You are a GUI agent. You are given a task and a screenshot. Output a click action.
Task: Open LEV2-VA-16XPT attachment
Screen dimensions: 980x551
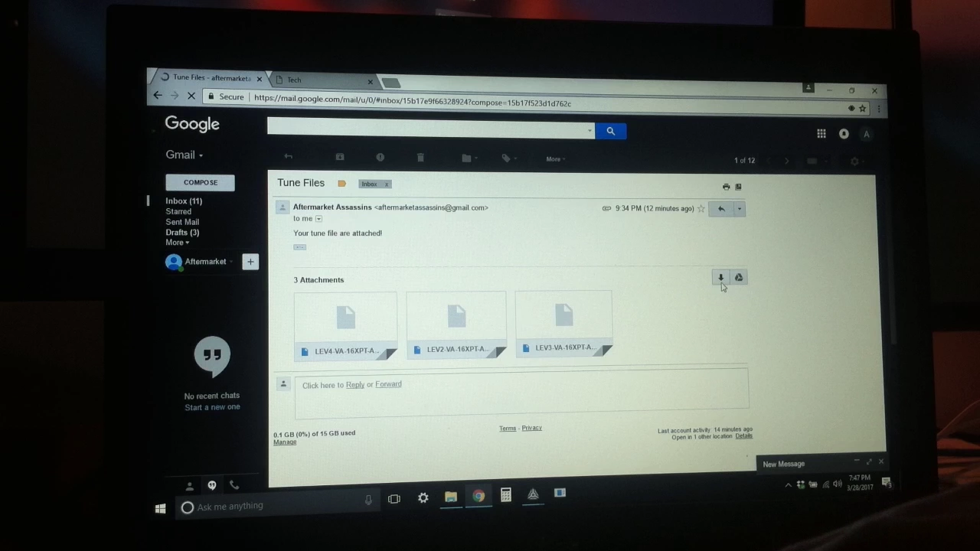click(x=456, y=324)
